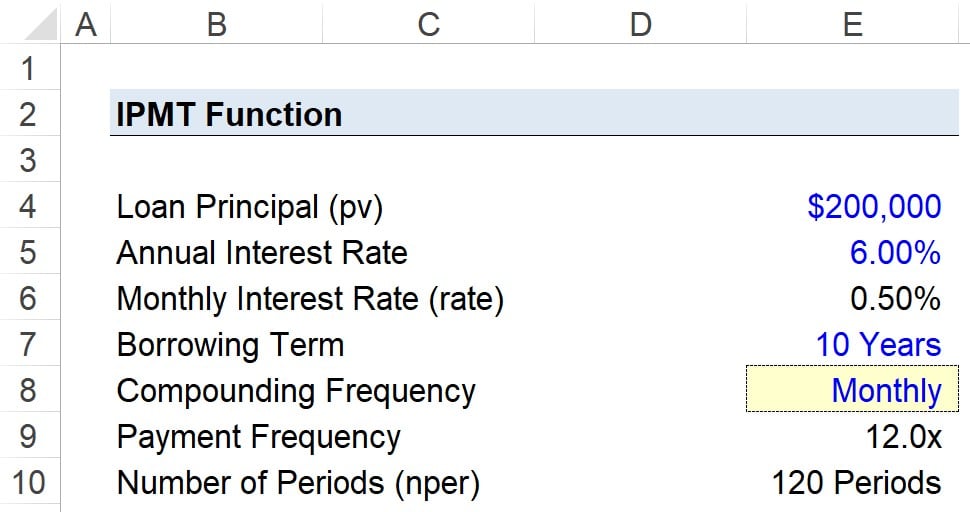This screenshot has height=512, width=970.
Task: Click the 10 Years borrowing term cell
Action: (878, 345)
